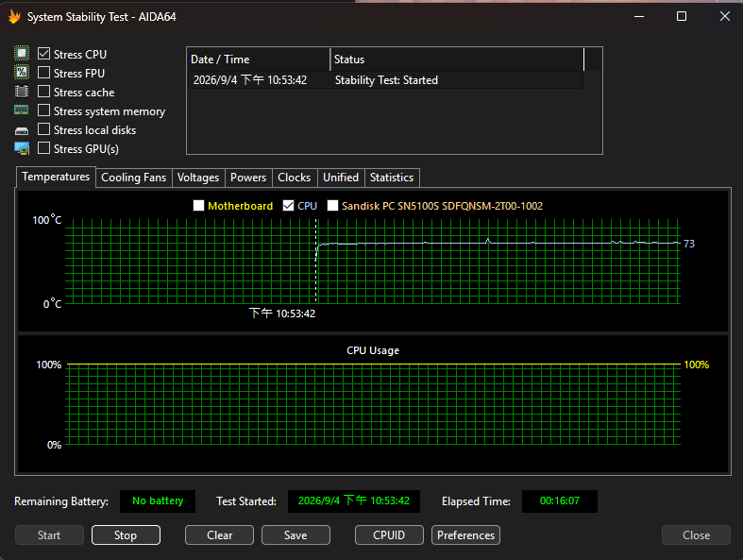Enable the Stress local disks checkbox

[43, 129]
